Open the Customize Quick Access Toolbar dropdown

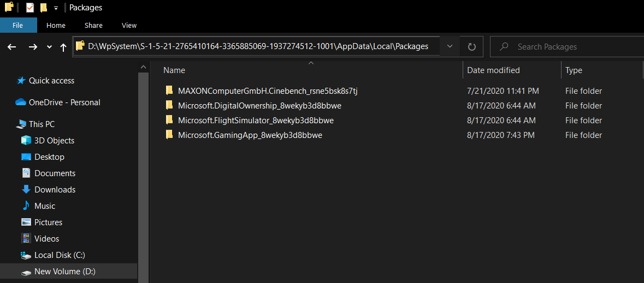56,8
